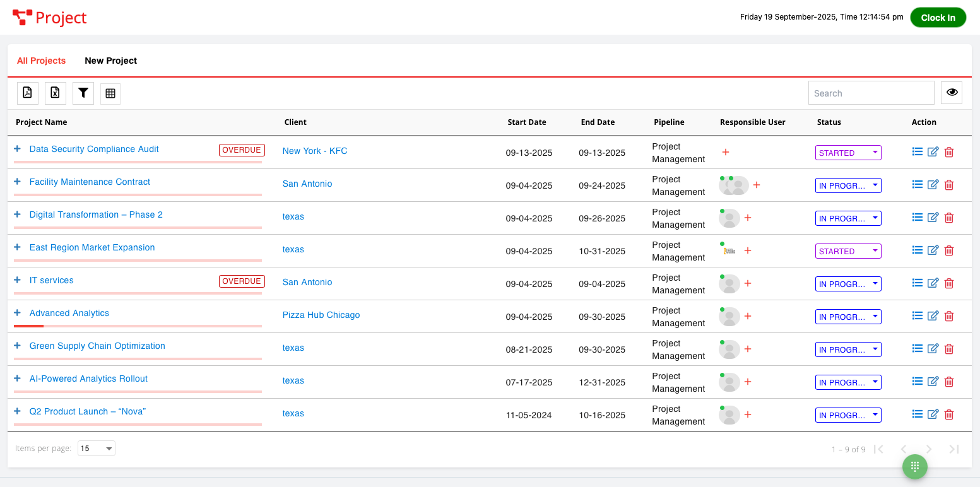Open task list for Facility Maintenance Contract
The width and height of the screenshot is (980, 487).
918,184
